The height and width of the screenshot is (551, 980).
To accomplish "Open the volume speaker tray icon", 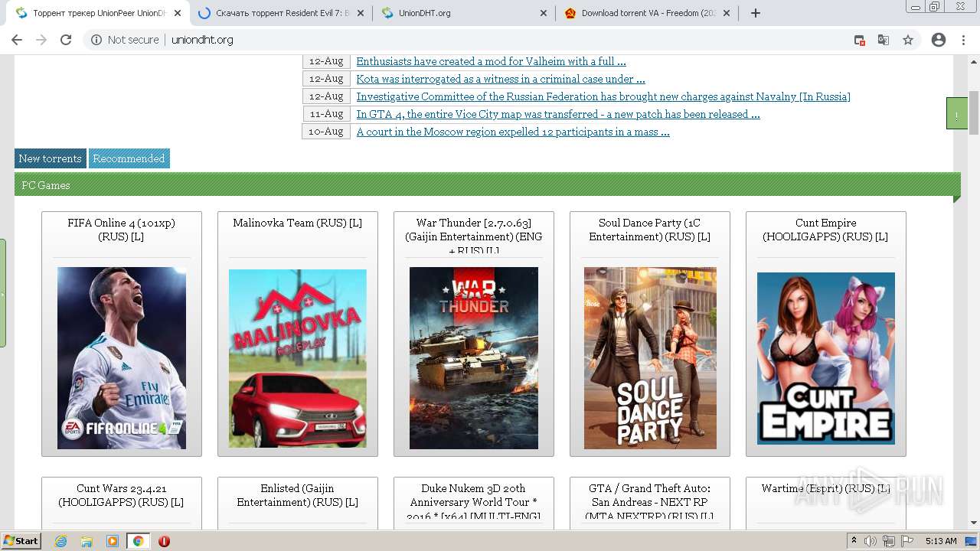I will pyautogui.click(x=871, y=541).
